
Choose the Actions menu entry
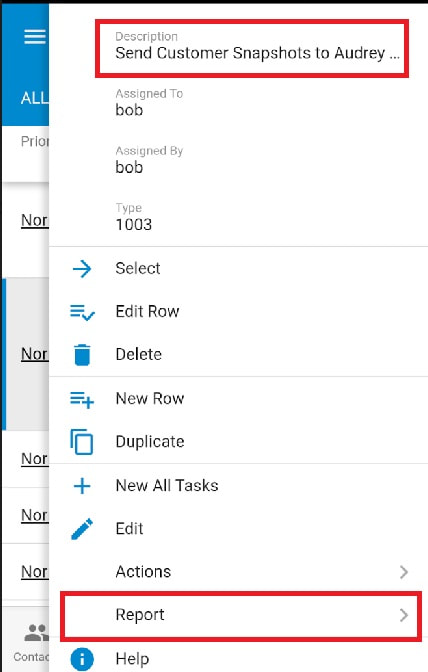[239, 572]
